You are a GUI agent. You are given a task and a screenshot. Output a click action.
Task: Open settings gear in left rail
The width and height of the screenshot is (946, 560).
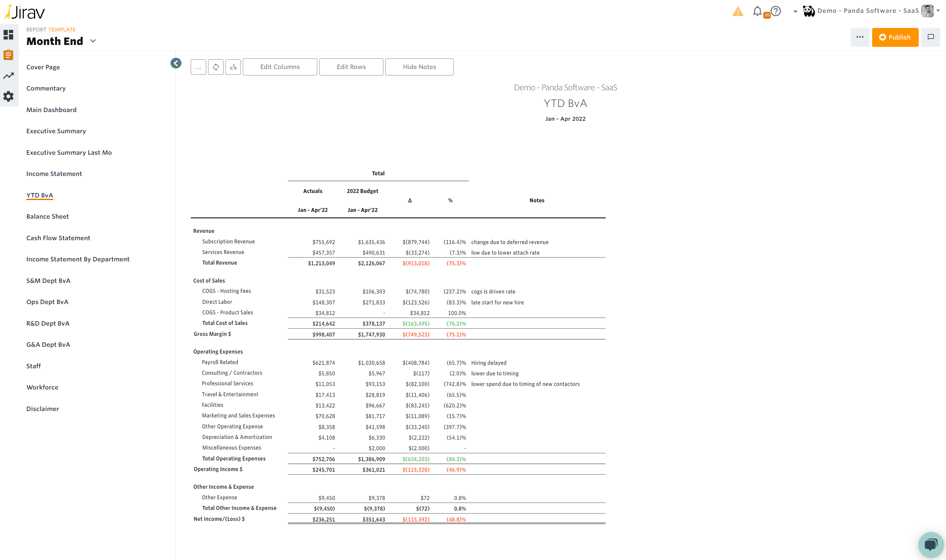pyautogui.click(x=8, y=96)
